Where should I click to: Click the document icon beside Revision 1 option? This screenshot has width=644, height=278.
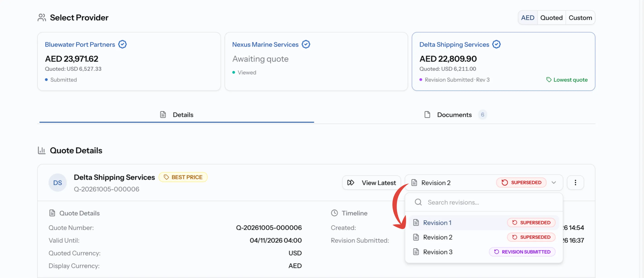coord(416,223)
